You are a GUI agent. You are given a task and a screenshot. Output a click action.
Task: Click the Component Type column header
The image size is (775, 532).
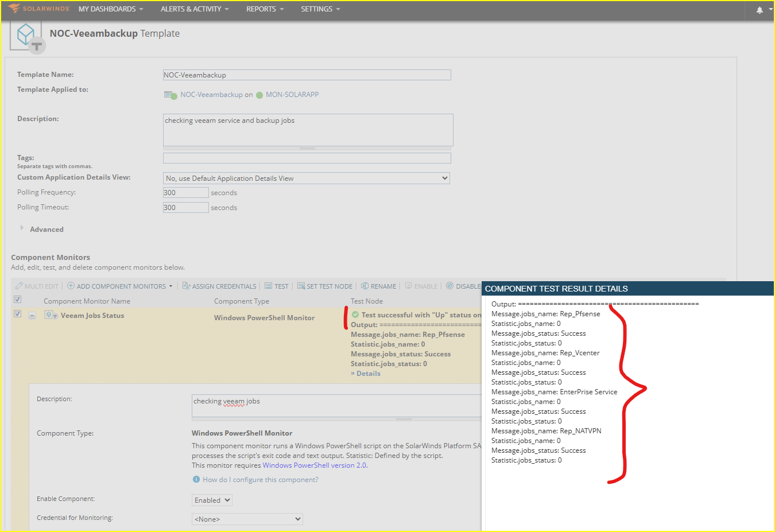pos(242,301)
